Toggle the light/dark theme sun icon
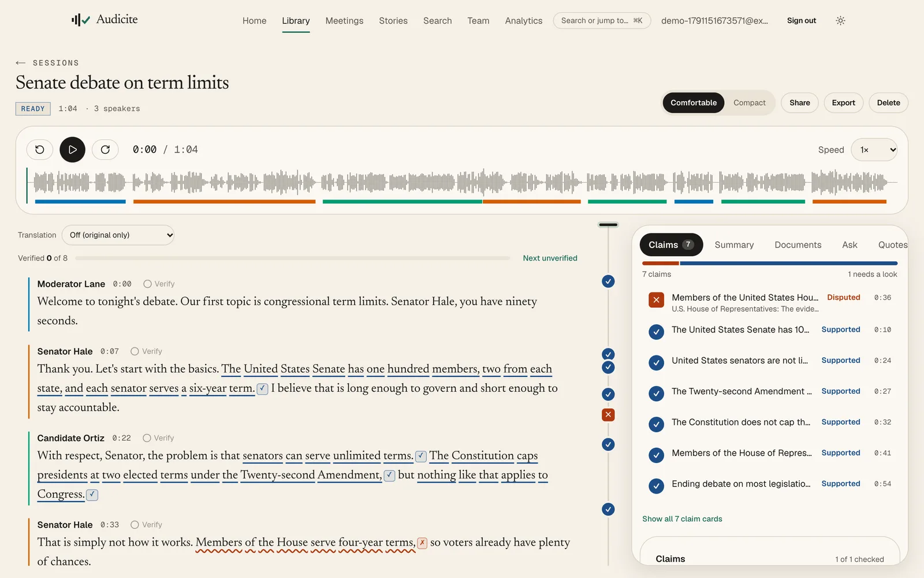Image resolution: width=924 pixels, height=578 pixels. coord(840,21)
